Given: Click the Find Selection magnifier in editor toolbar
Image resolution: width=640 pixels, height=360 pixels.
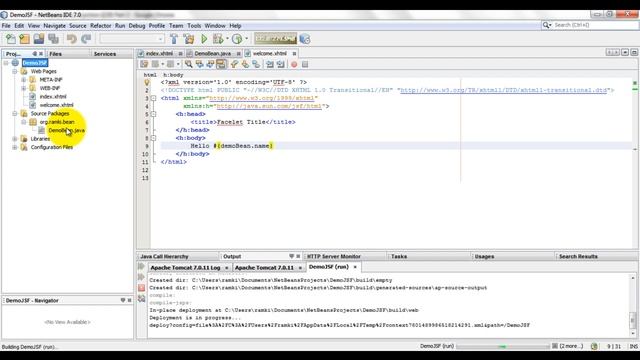Looking at the screenshot, I should point(189,64).
